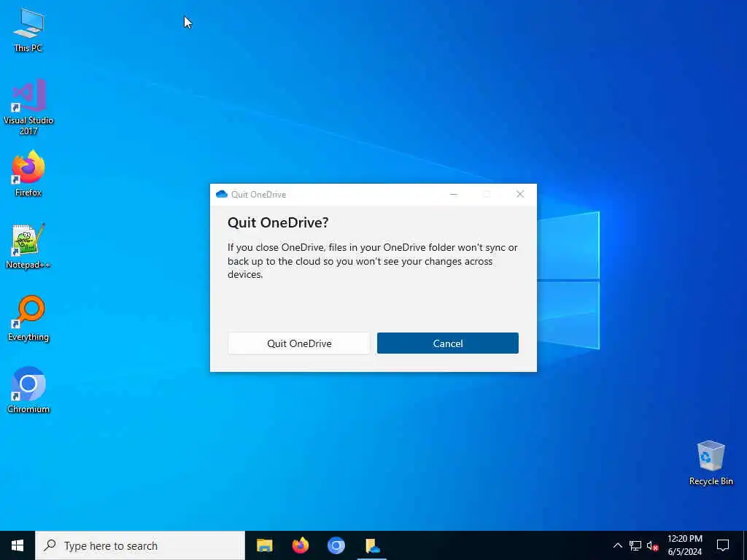Click the taskbar search magnifier icon
747x560 pixels.
coord(50,545)
